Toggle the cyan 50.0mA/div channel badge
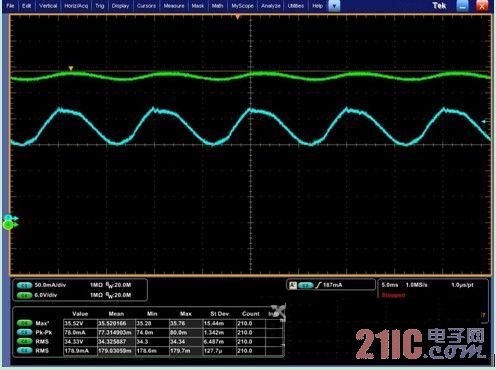Screen dimensions: 496x370 click(x=24, y=285)
